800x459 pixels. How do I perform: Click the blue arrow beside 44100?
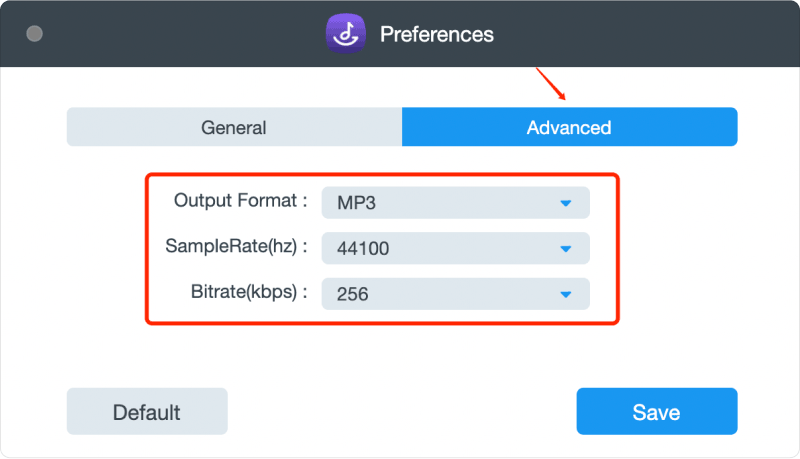(565, 249)
